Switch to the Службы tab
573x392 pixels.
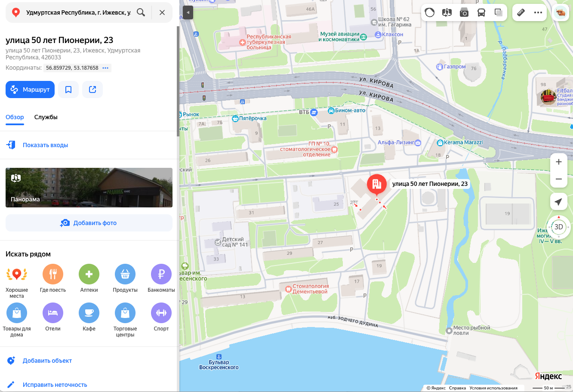coord(46,117)
